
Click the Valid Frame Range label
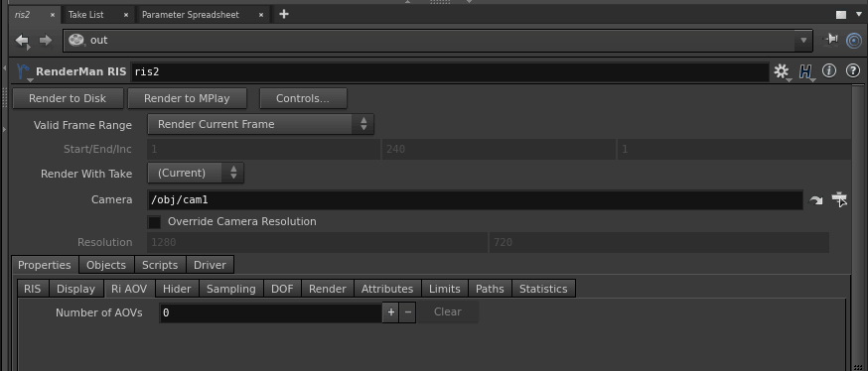pos(82,126)
